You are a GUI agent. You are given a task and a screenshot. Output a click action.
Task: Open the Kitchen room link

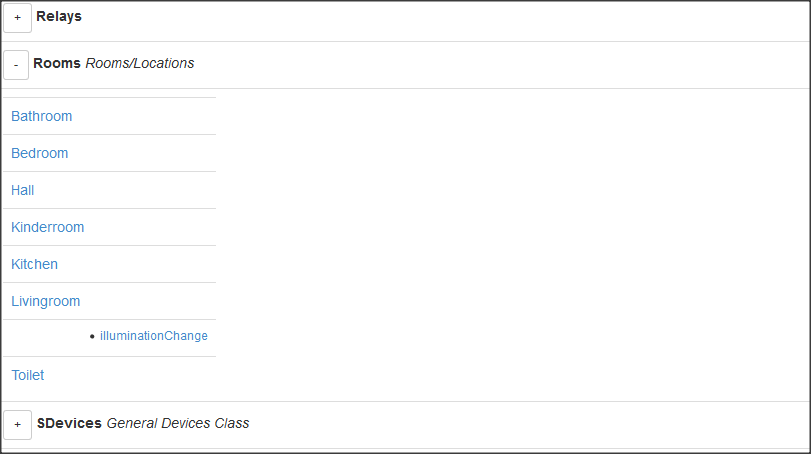(35, 264)
